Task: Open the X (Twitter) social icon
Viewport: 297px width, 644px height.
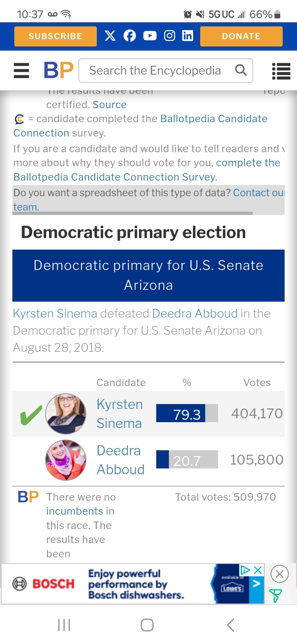Action: tap(110, 36)
